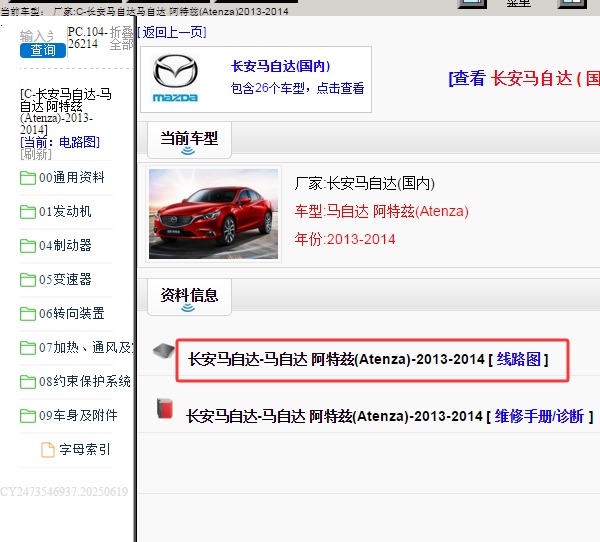This screenshot has width=600, height=542.
Task: Click the folder icon for 05变速器
Action: click(x=28, y=280)
